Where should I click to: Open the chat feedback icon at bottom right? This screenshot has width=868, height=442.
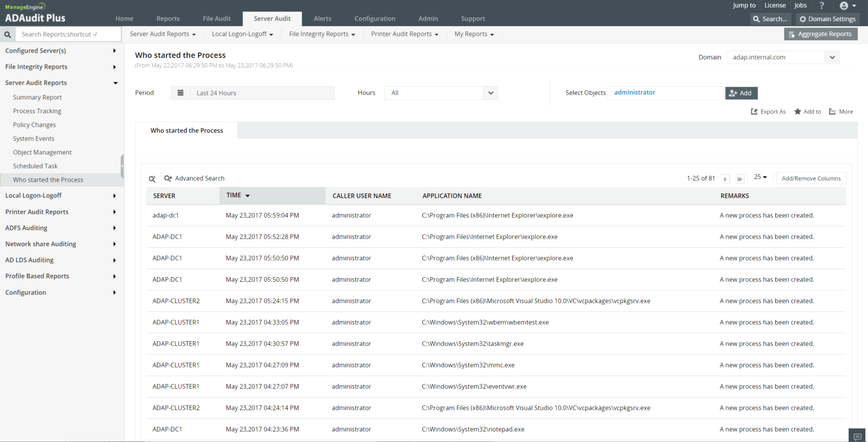point(857,436)
